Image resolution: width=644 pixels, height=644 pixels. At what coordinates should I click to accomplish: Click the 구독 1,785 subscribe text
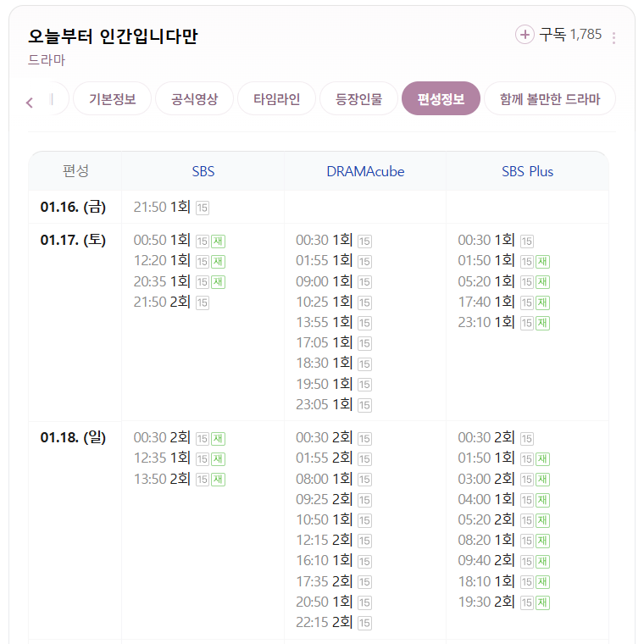click(570, 35)
